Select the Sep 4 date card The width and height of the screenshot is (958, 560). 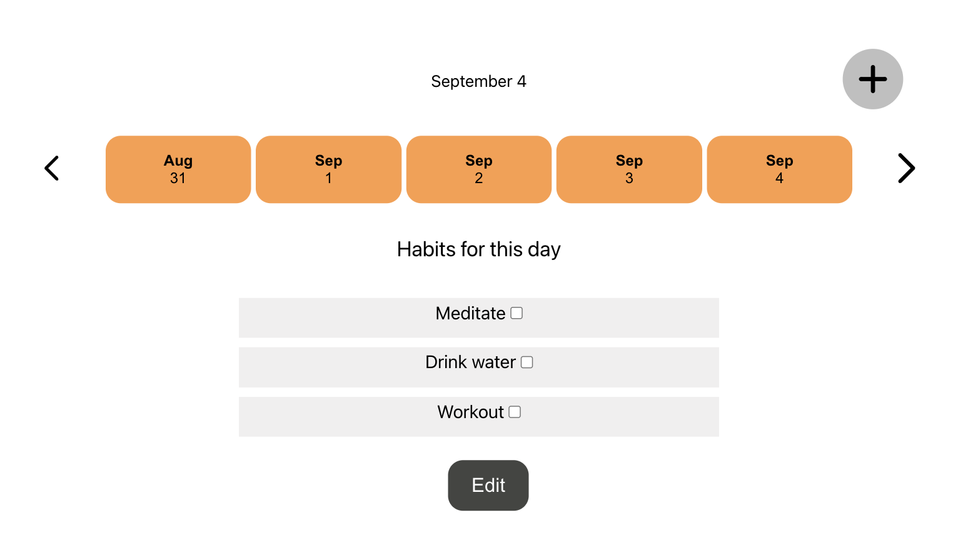(779, 169)
